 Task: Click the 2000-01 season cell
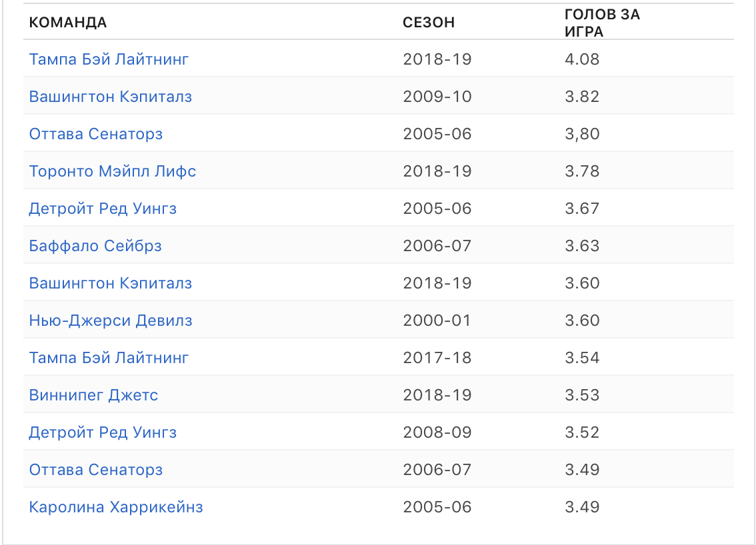(x=437, y=320)
